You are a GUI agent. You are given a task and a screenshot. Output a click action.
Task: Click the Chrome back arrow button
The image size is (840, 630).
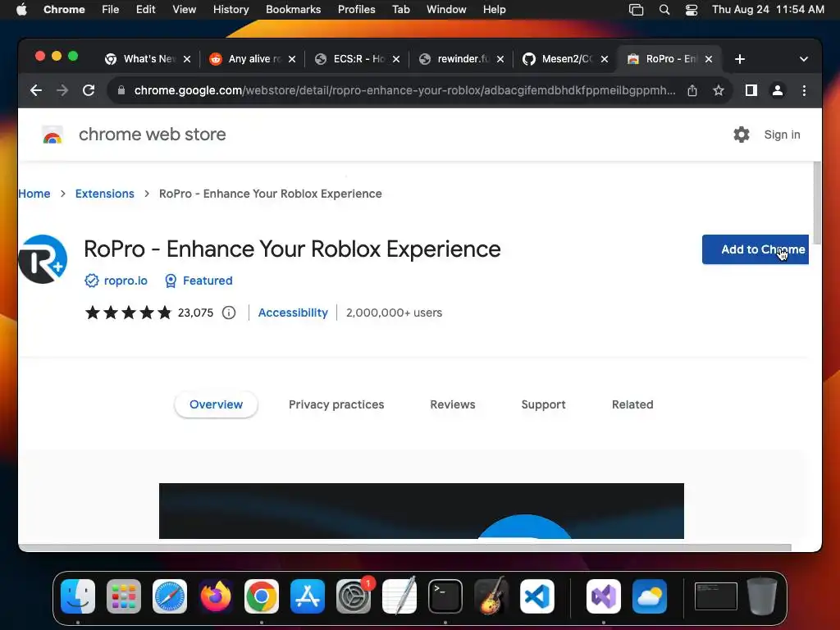pyautogui.click(x=36, y=90)
